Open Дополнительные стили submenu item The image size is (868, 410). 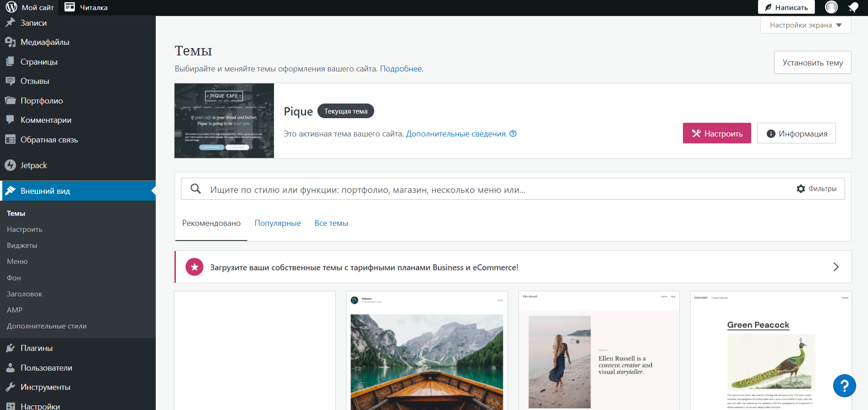(47, 326)
